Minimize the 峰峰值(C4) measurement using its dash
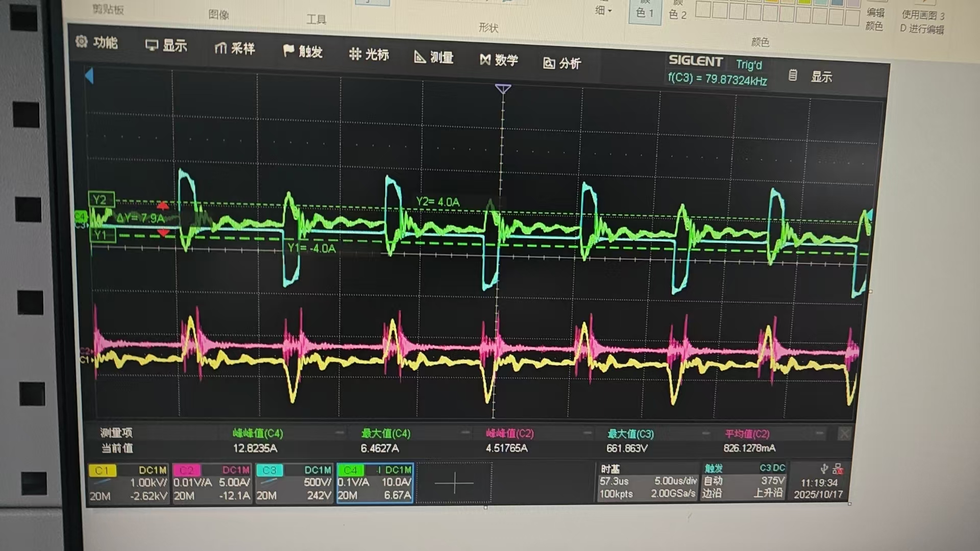Viewport: 980px width, 551px height. pos(339,433)
